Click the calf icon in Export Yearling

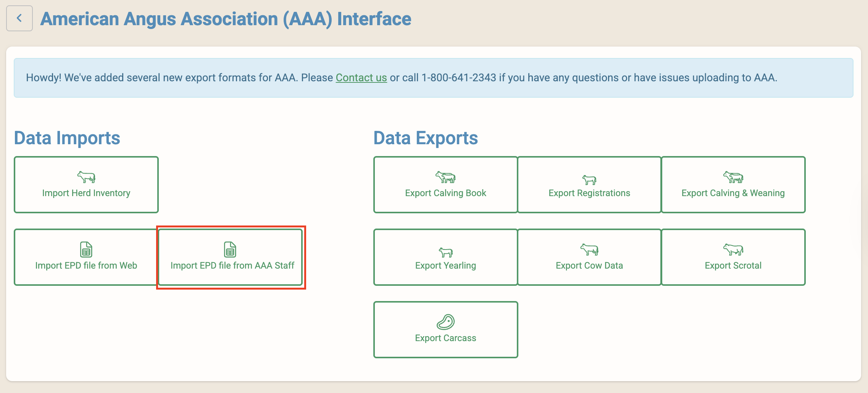[445, 252]
